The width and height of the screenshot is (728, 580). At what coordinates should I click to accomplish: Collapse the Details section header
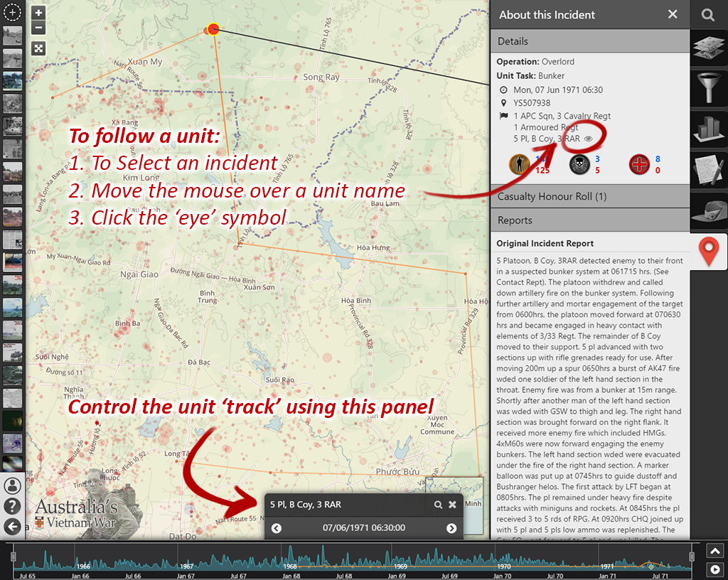[x=589, y=42]
